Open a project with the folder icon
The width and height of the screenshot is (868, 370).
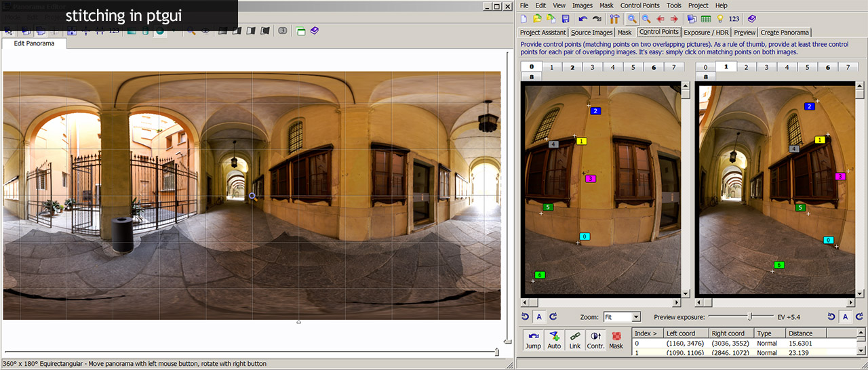537,19
